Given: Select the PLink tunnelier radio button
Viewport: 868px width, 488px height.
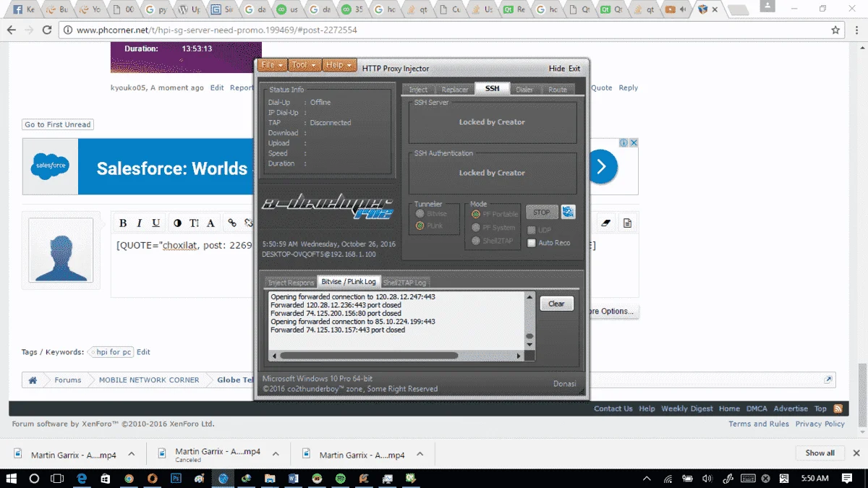Looking at the screenshot, I should tap(420, 226).
